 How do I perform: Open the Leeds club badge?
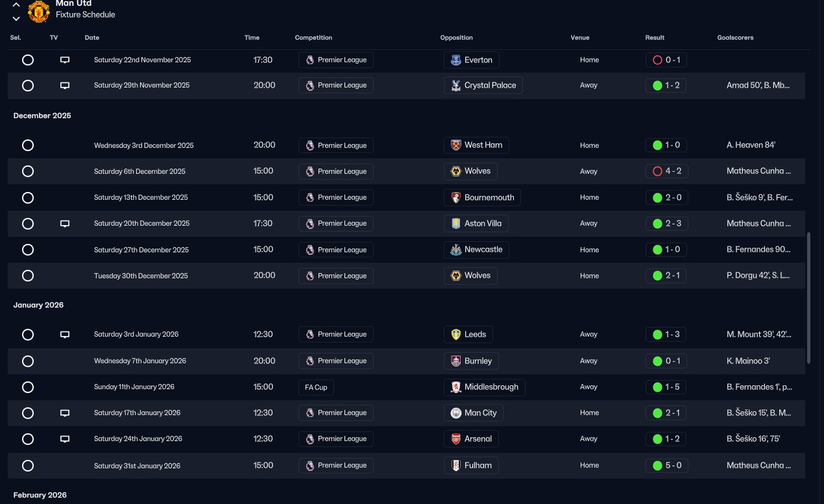(455, 335)
